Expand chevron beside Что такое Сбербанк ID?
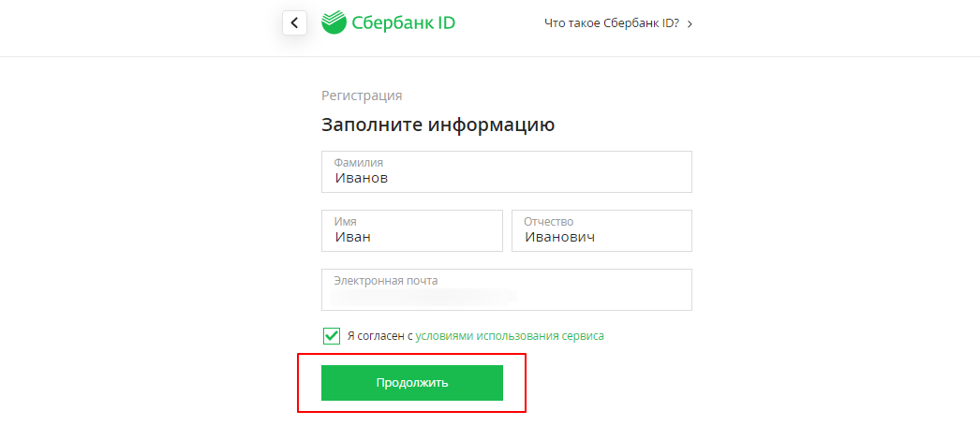Viewport: 980px width, 426px height. click(690, 23)
